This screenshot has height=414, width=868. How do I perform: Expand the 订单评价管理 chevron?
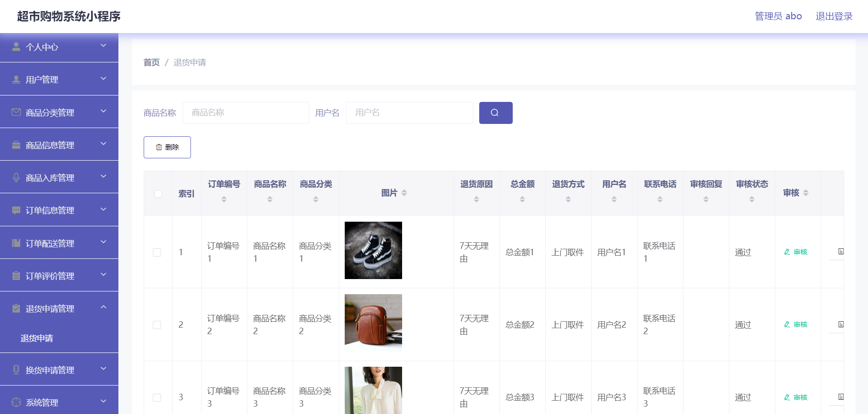(103, 275)
